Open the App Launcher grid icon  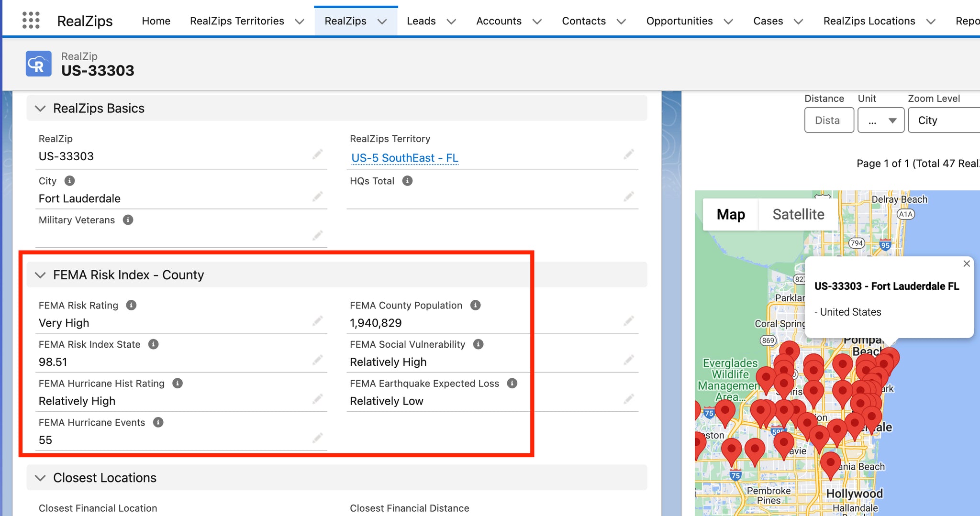(x=31, y=21)
